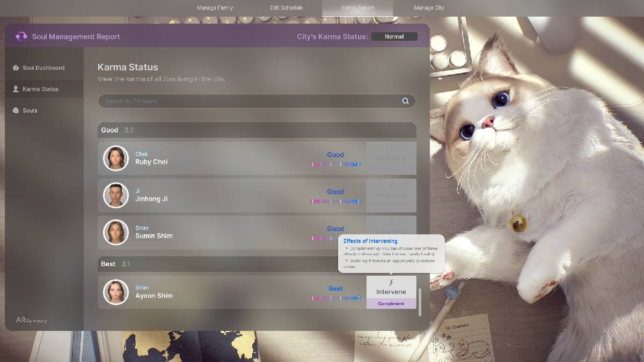Click Intervene for Ruby Choi

[391, 158]
